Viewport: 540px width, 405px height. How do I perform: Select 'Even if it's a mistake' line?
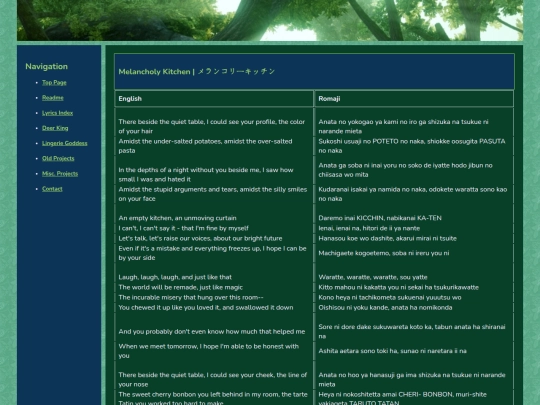click(212, 253)
